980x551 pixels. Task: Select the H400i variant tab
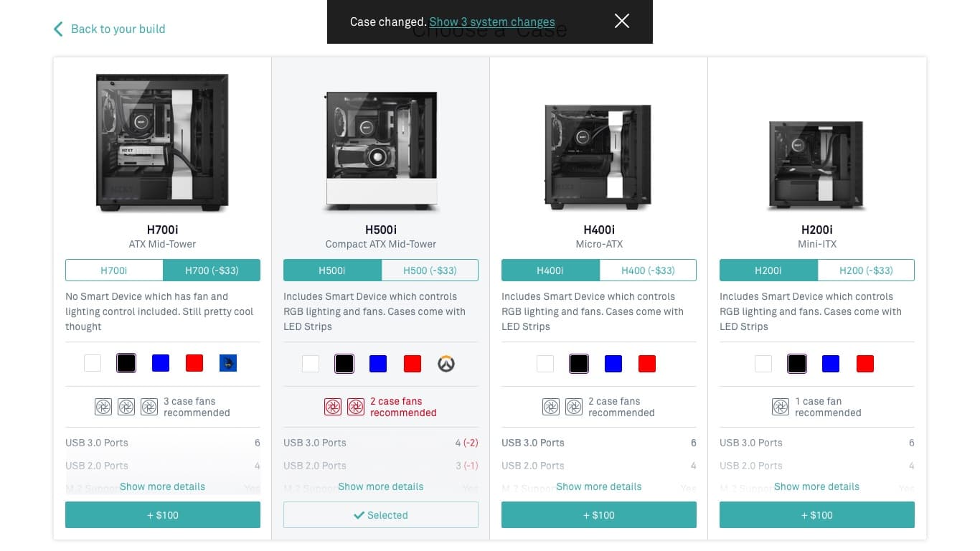pyautogui.click(x=550, y=270)
